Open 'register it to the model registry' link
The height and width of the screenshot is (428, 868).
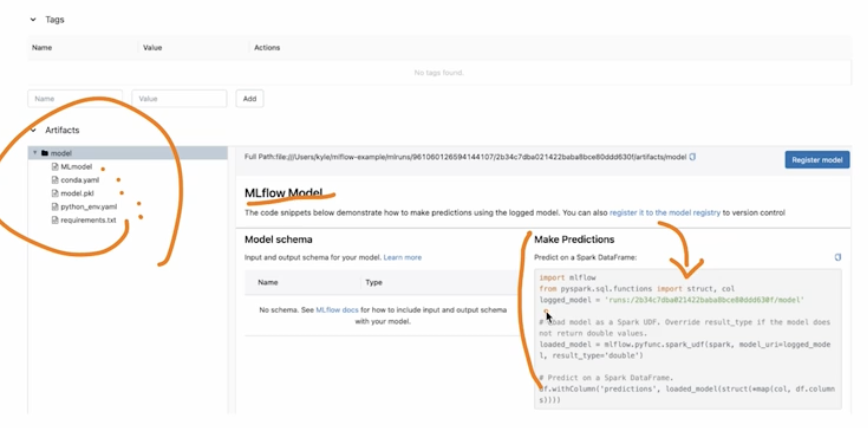coord(665,213)
